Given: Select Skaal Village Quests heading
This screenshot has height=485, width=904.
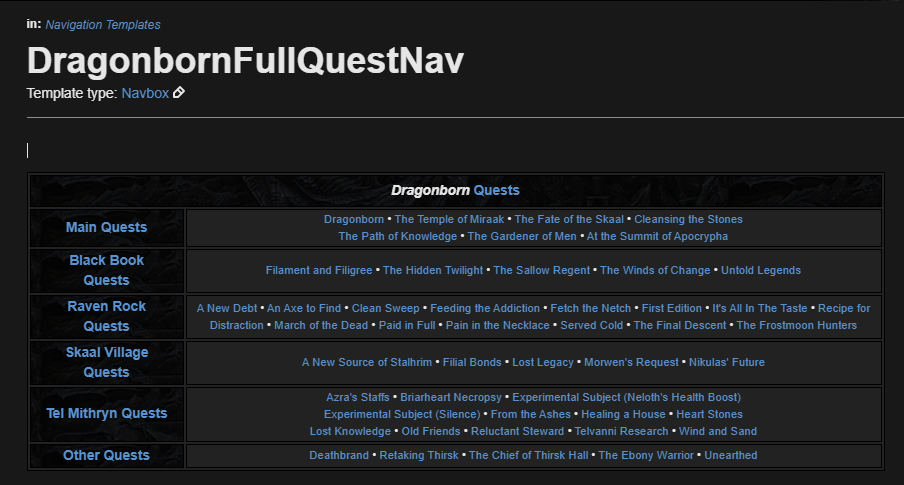Looking at the screenshot, I should 107,362.
